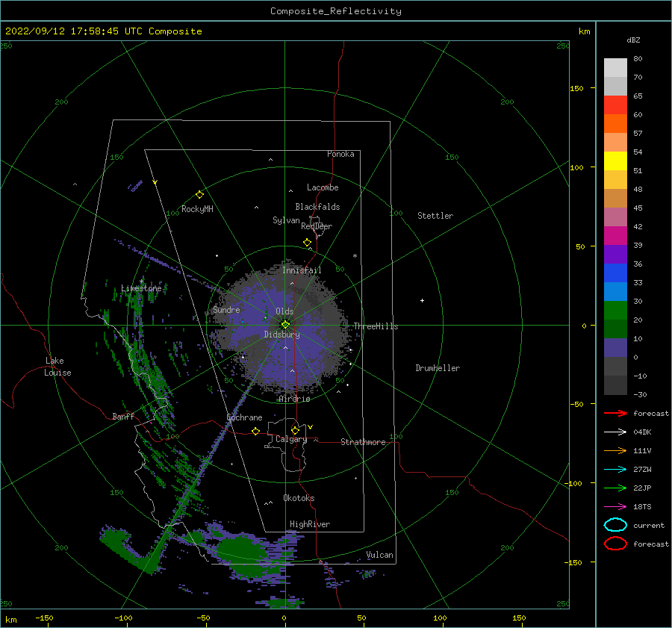Click the Strathmore label
The height and width of the screenshot is (628, 672).
coord(363,442)
